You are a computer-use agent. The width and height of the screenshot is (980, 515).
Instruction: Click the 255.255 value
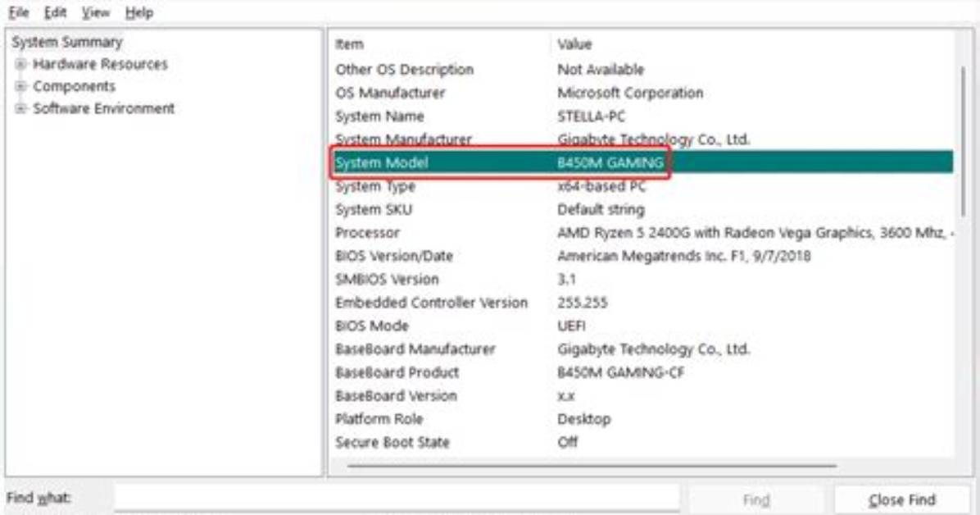coord(582,303)
